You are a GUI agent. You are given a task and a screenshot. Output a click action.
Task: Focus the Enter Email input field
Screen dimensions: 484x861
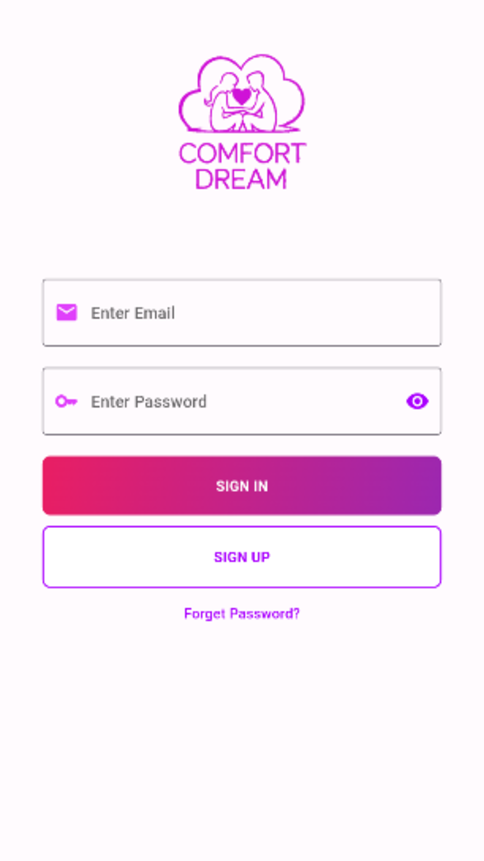click(x=242, y=312)
